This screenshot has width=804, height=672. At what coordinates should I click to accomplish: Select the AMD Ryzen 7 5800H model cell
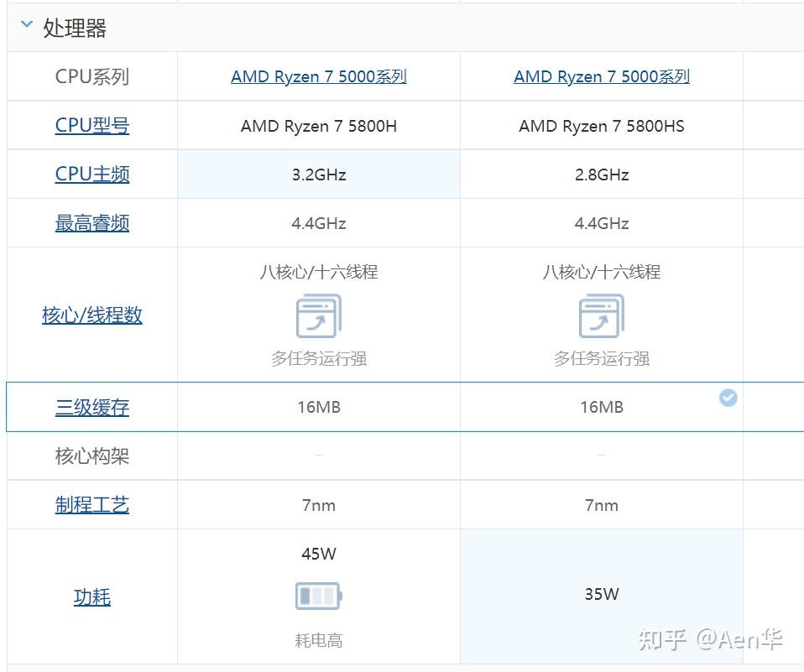319,126
